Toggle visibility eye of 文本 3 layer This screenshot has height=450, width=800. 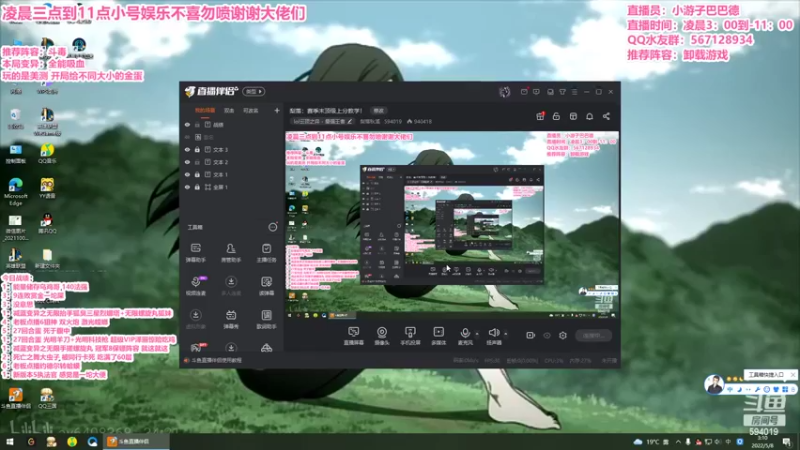click(187, 149)
